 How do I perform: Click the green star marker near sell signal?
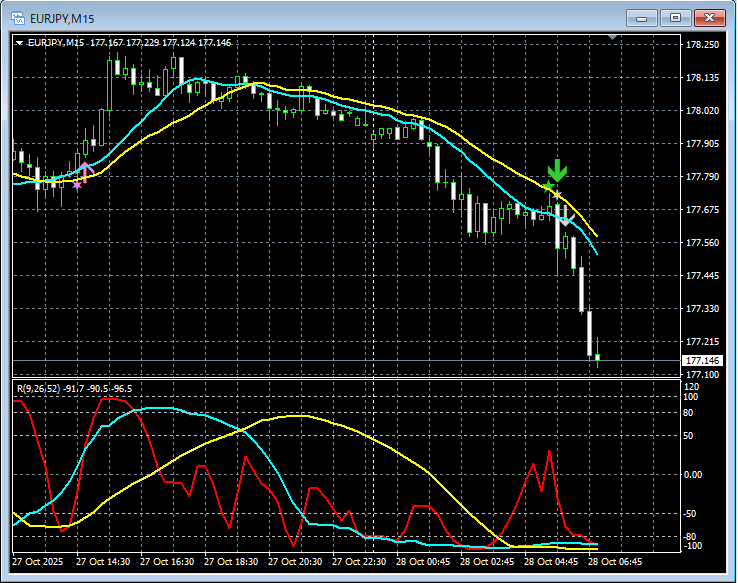click(548, 186)
